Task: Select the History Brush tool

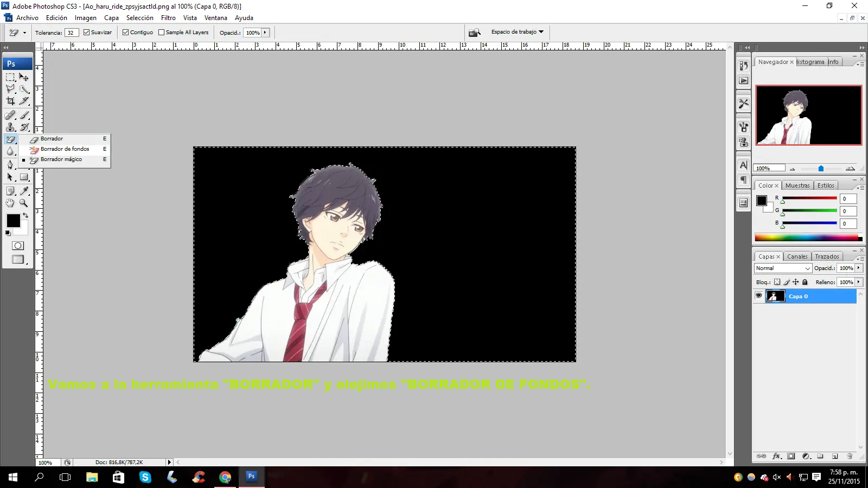Action: 24,127
